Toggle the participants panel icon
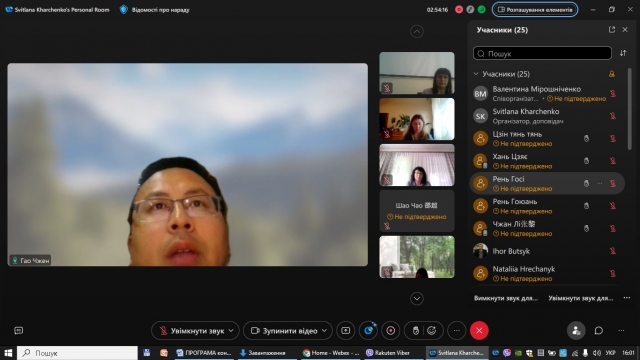The height and width of the screenshot is (360, 640). 576,331
